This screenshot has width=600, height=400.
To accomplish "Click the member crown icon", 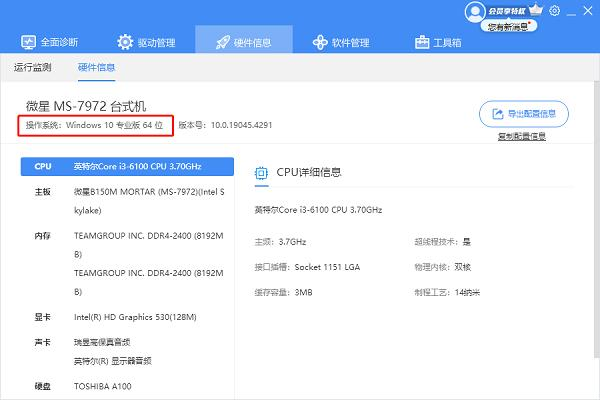I will click(536, 10).
